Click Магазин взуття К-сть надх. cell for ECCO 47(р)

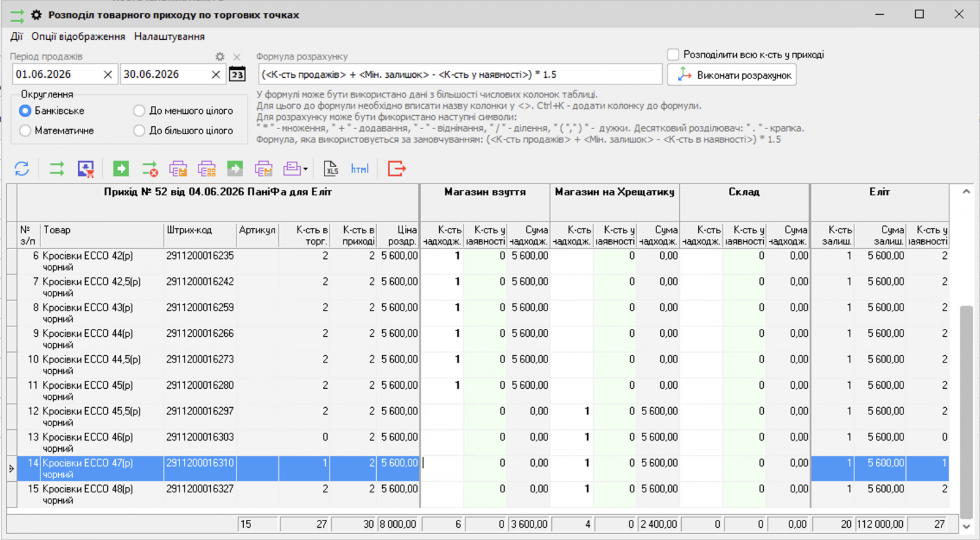442,468
